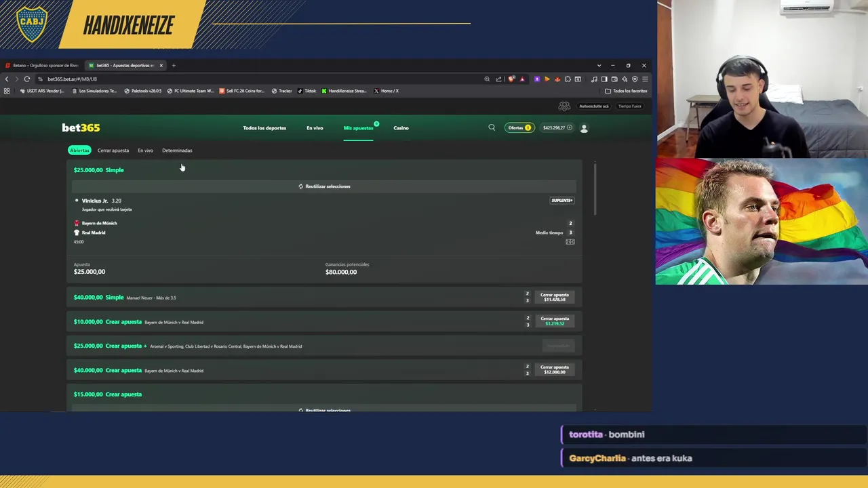Cash out with Cerrar apuesta $11.428,58
This screenshot has width=868, height=488.
tap(555, 297)
